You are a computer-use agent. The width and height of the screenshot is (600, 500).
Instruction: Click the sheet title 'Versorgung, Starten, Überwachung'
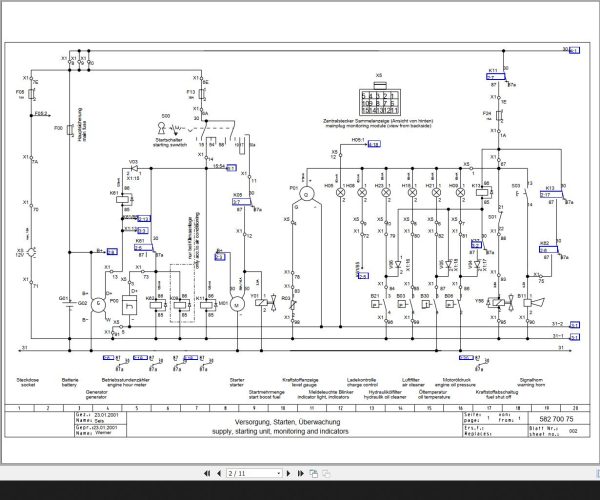(287, 422)
